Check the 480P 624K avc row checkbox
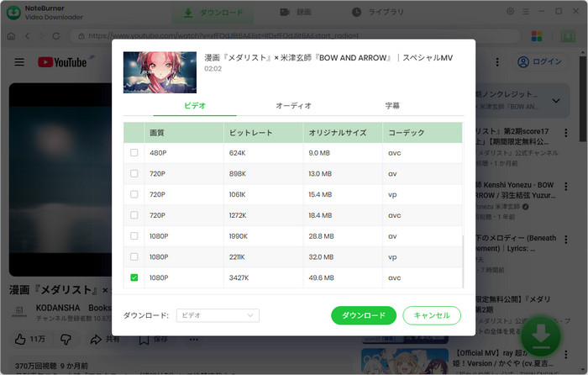 click(x=134, y=153)
